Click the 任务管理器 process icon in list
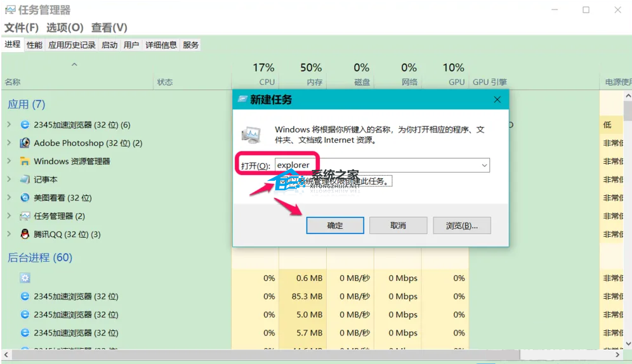The height and width of the screenshot is (364, 632). point(25,216)
